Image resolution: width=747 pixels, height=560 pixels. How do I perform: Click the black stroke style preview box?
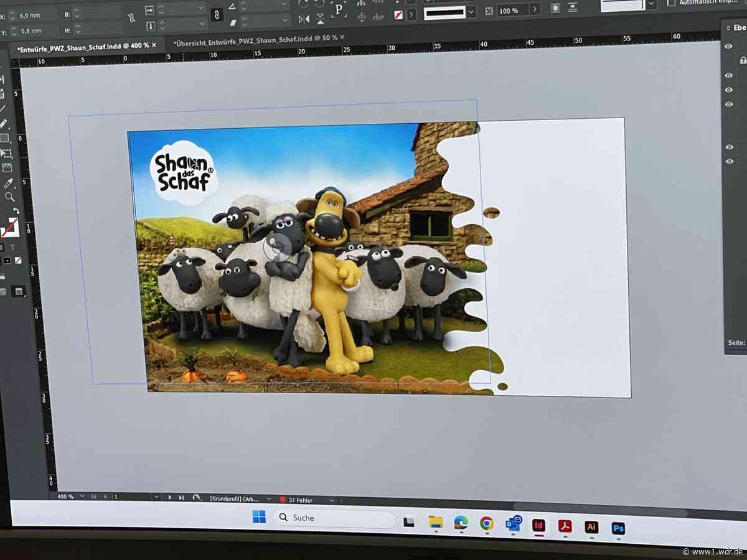[x=445, y=12]
